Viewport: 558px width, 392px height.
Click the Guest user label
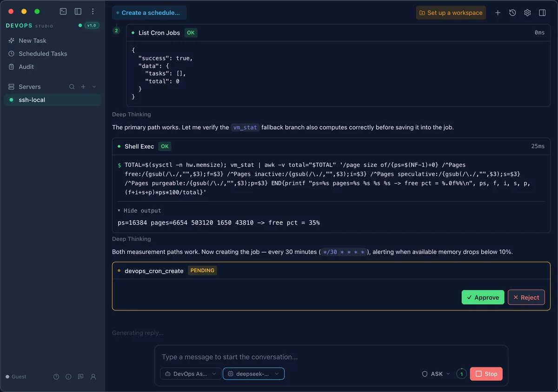(x=19, y=377)
